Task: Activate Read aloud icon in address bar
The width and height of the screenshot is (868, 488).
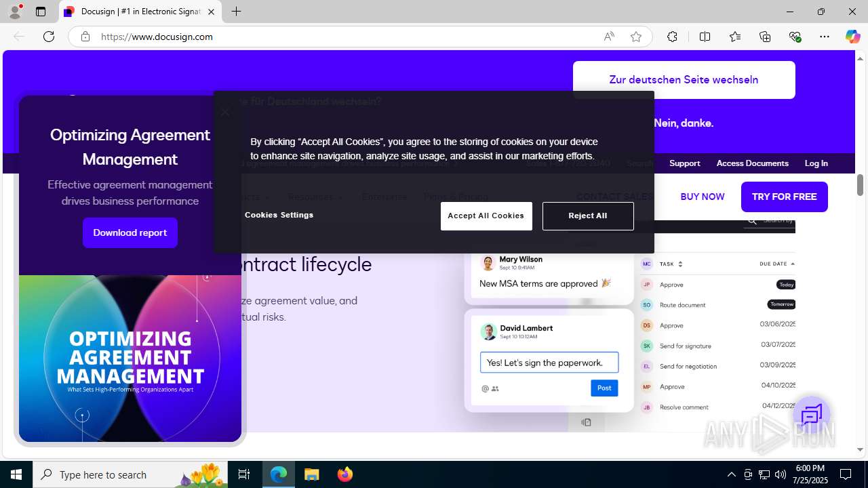Action: (x=609, y=37)
